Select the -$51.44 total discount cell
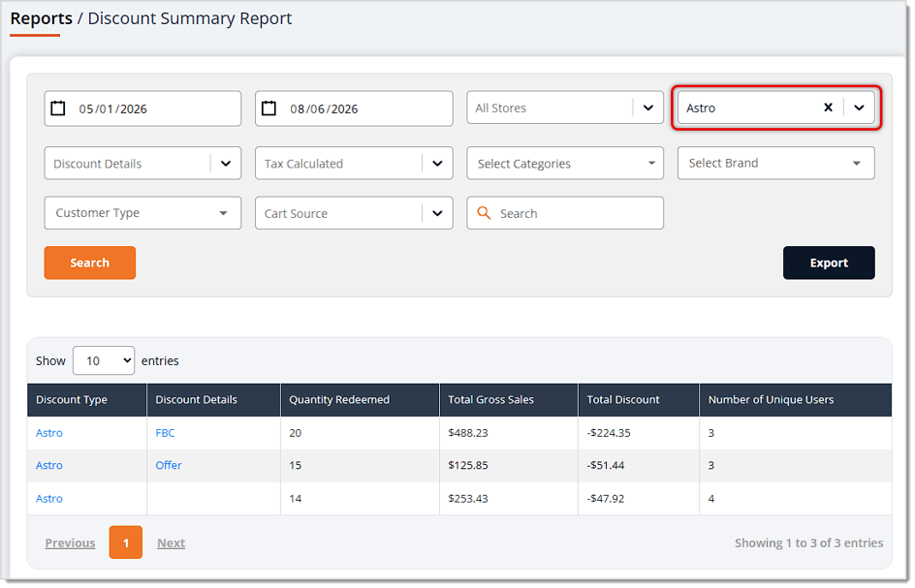 (x=639, y=466)
